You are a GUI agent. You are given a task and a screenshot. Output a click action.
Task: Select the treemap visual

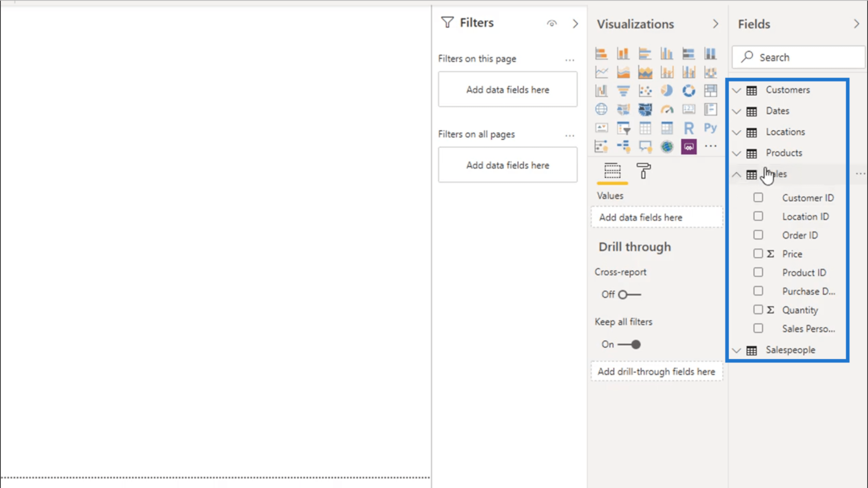pos(710,91)
